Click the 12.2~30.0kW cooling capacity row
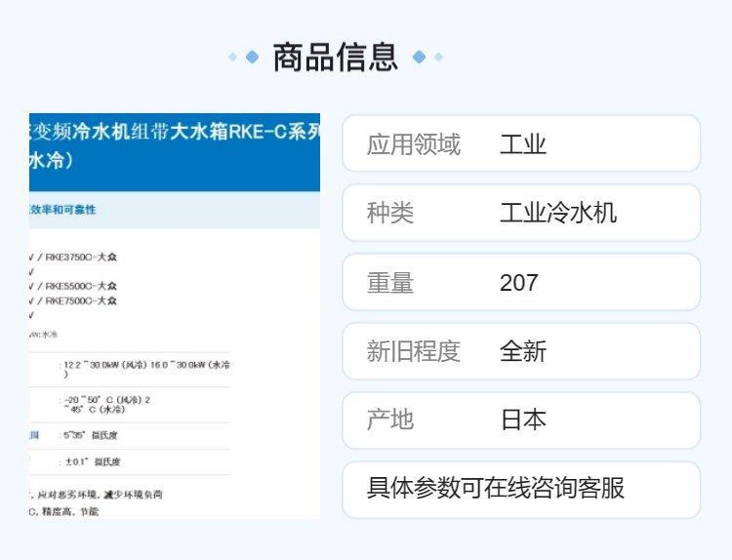 (x=130, y=369)
